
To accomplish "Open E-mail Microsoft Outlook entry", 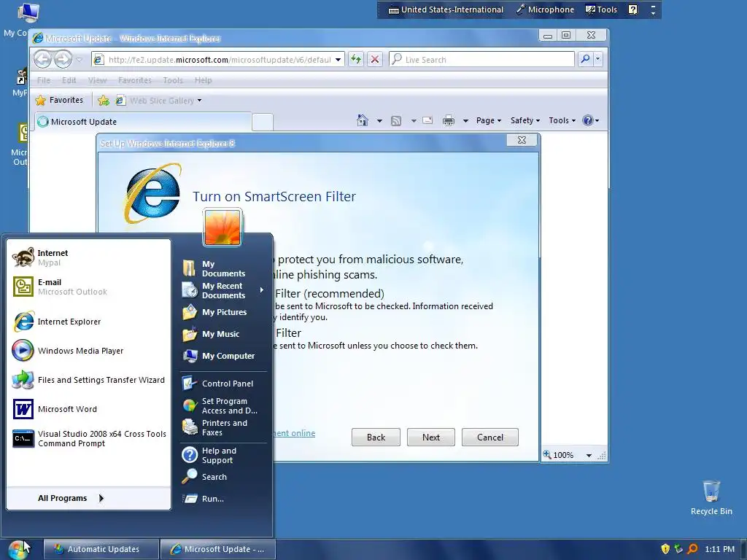I will 88,287.
